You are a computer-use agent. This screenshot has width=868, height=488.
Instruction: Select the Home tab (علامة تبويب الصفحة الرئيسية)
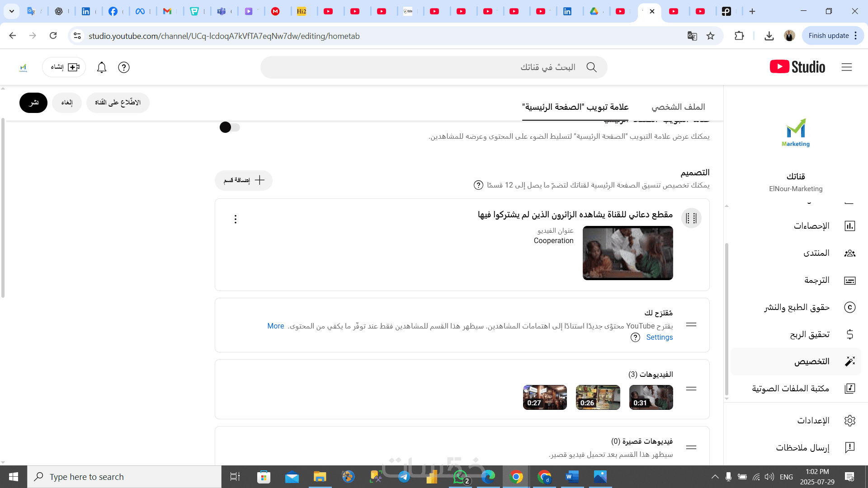[575, 107]
